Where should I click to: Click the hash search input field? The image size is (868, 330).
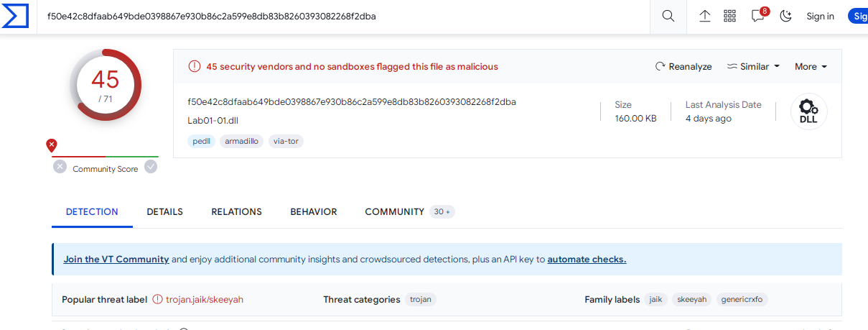click(x=345, y=16)
